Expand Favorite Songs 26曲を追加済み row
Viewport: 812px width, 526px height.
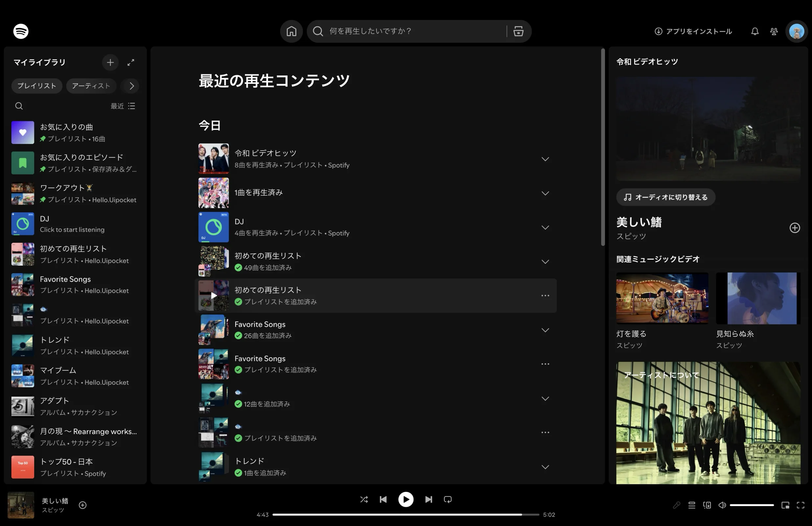(545, 330)
